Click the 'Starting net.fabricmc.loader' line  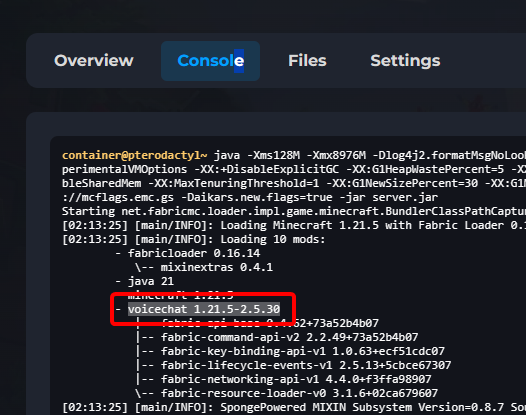294,211
